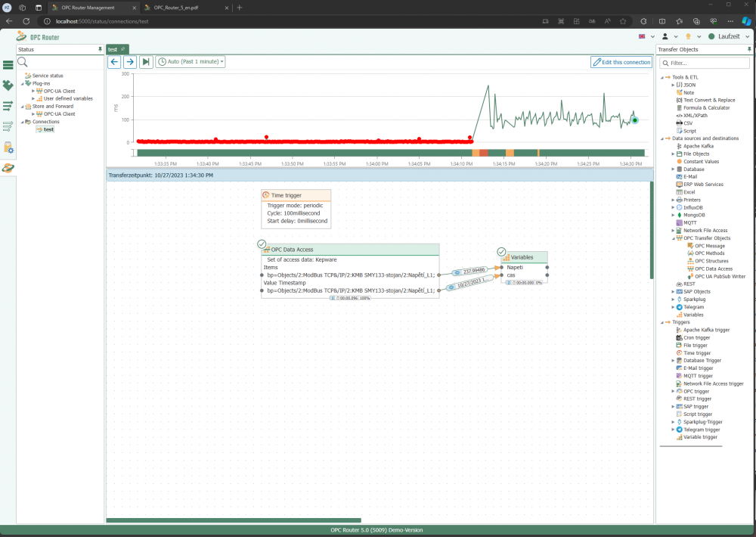Open browser profile avatar

pos(8,8)
